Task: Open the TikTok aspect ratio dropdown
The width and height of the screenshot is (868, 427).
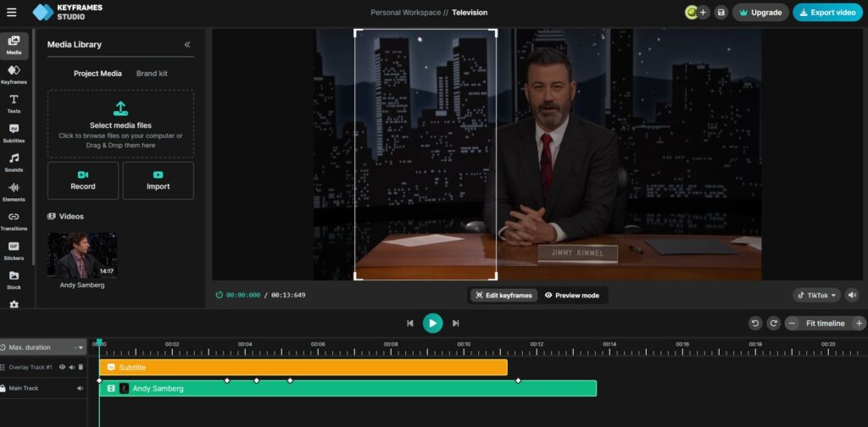Action: click(817, 296)
